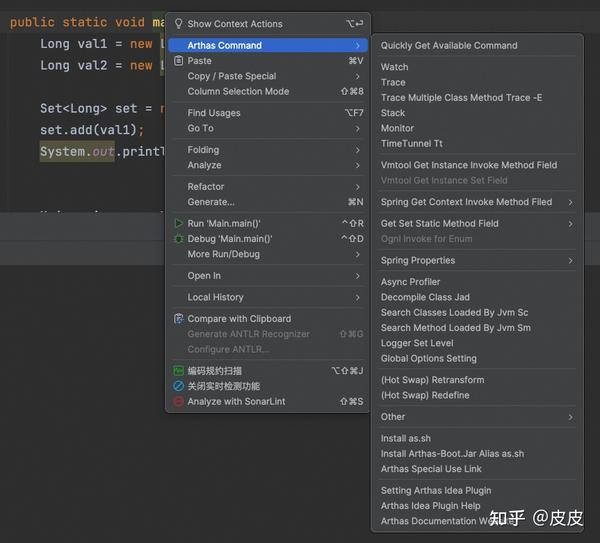Click the green Run 'Main.main()' icon
The height and width of the screenshot is (543, 600).
coord(179,223)
